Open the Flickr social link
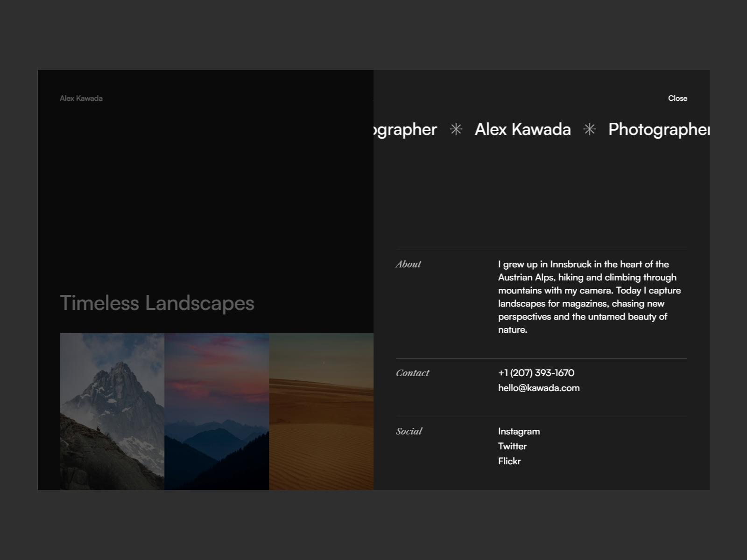Viewport: 747px width, 560px height. click(509, 461)
